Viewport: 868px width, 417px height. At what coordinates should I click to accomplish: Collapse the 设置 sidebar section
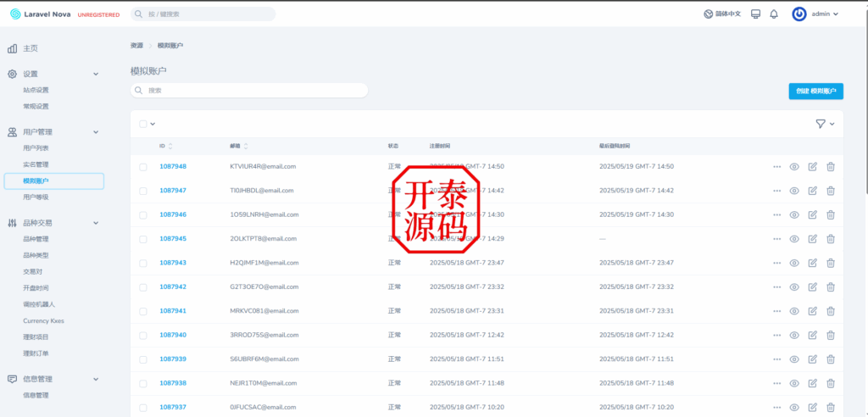[x=95, y=74]
